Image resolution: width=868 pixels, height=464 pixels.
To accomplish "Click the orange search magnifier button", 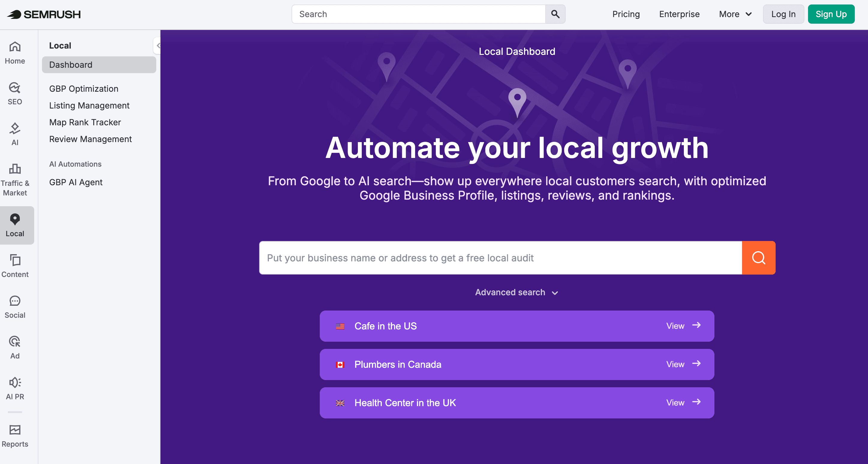I will (758, 257).
